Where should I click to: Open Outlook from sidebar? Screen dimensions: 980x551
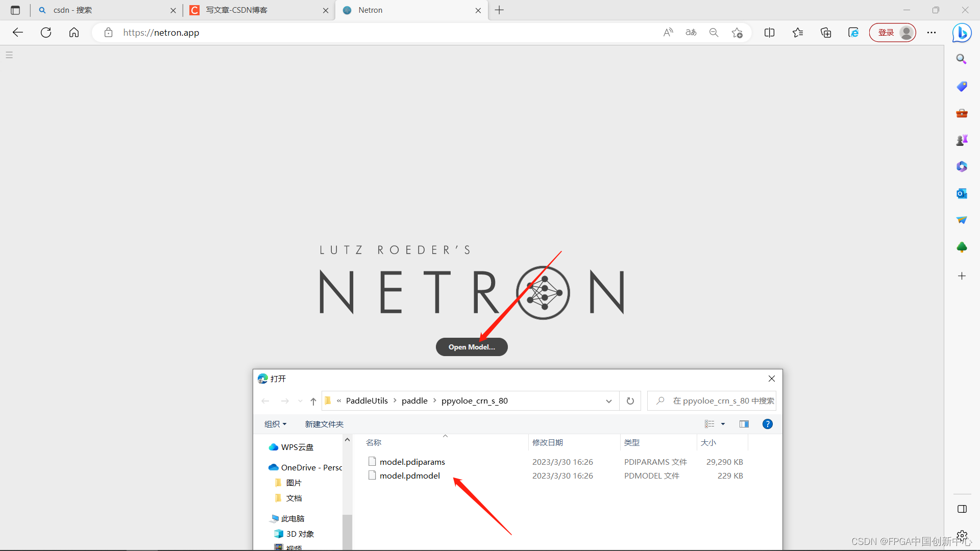coord(962,193)
